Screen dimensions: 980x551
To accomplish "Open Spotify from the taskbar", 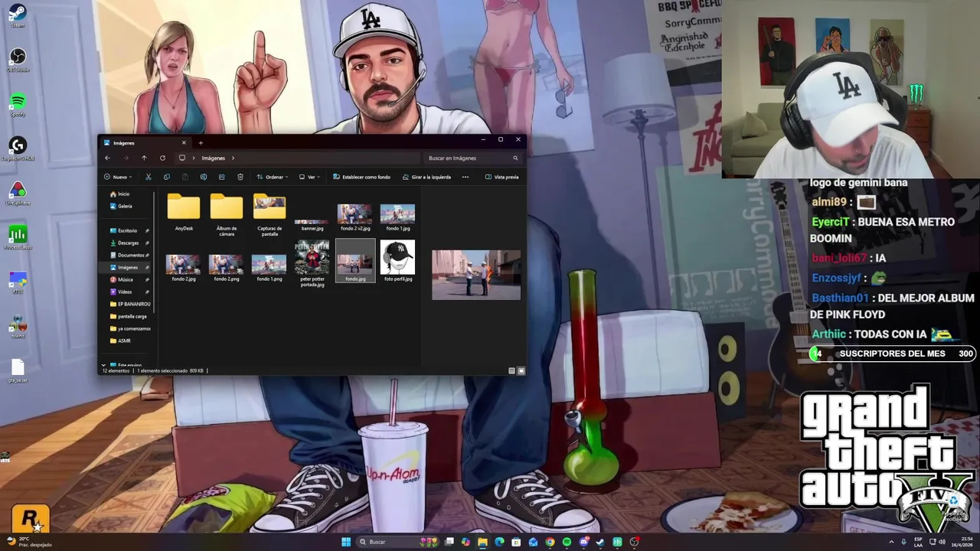I will tap(567, 542).
